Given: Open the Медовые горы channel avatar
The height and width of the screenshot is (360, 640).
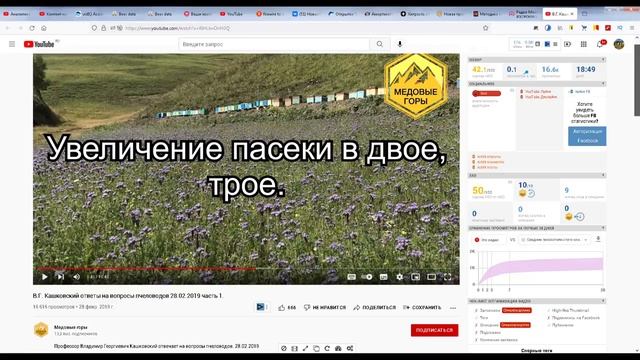Looking at the screenshot, I should coord(41,330).
